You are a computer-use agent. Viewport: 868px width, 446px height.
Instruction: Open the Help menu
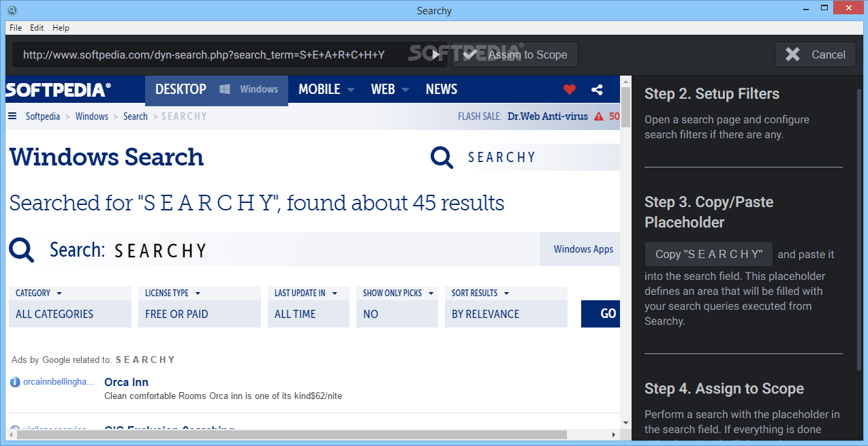click(61, 28)
